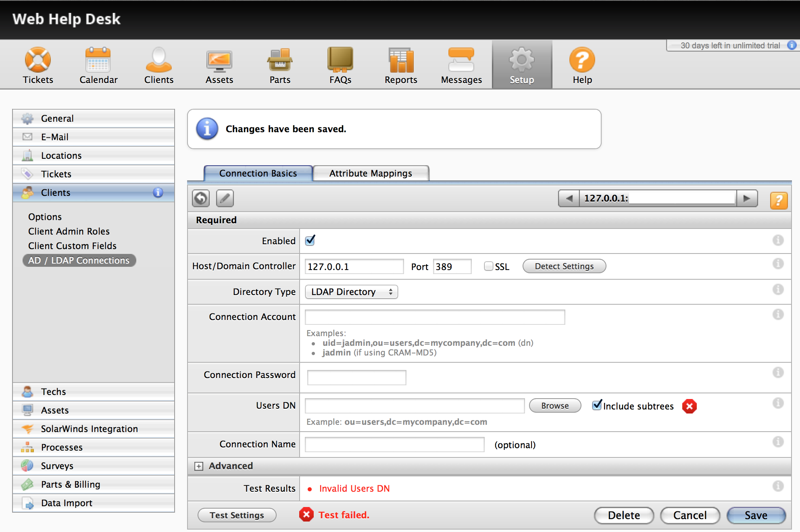Viewport: 800px width, 532px height.
Task: Click the info icon for Directory Type row
Action: (x=778, y=290)
